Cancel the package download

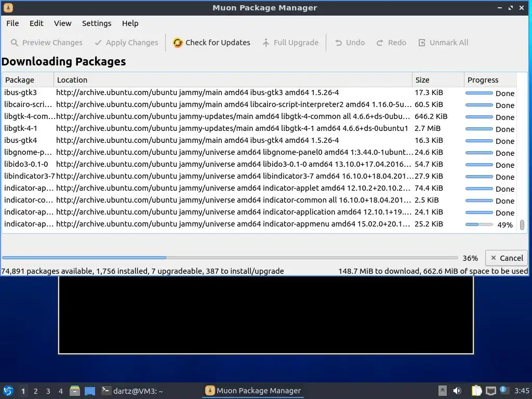(507, 258)
